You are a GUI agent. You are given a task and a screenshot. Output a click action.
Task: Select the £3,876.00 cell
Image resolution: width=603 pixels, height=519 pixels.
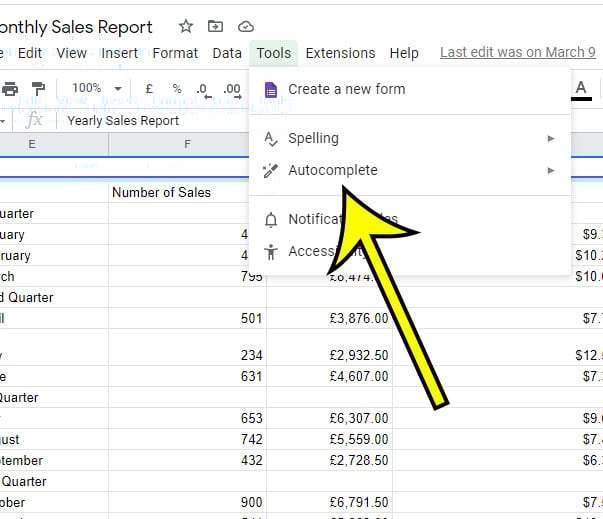point(330,318)
